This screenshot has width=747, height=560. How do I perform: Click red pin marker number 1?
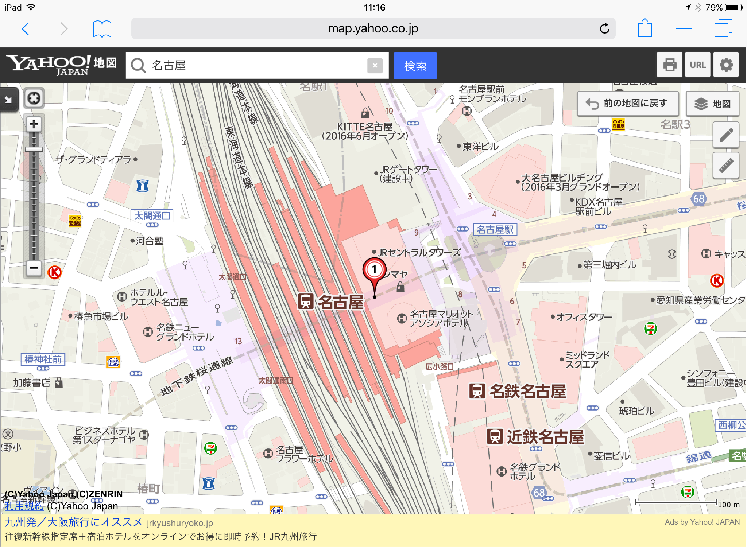(374, 271)
